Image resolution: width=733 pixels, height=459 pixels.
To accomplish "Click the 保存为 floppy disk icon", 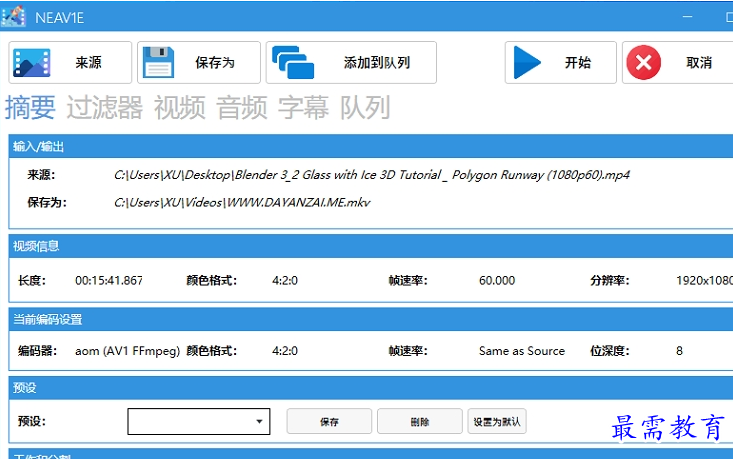I will point(159,63).
